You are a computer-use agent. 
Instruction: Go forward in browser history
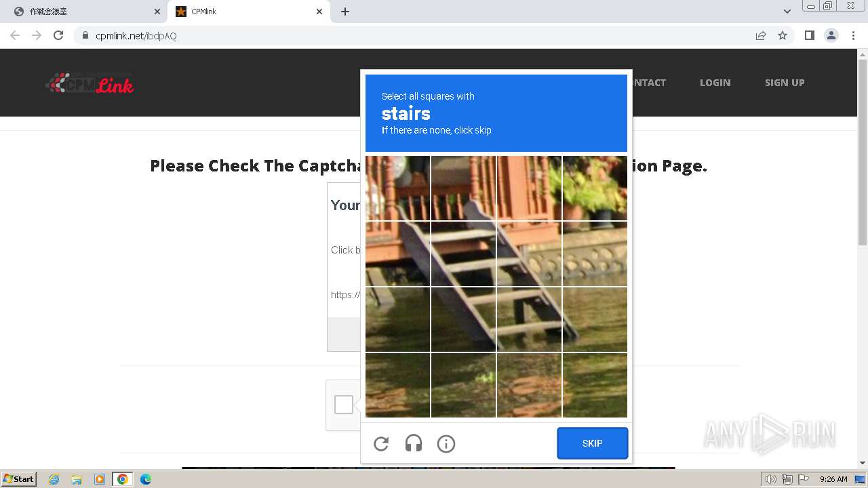pyautogui.click(x=37, y=35)
